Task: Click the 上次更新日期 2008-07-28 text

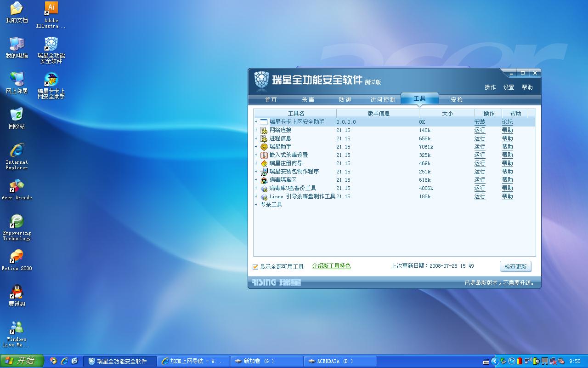Action: pyautogui.click(x=432, y=266)
